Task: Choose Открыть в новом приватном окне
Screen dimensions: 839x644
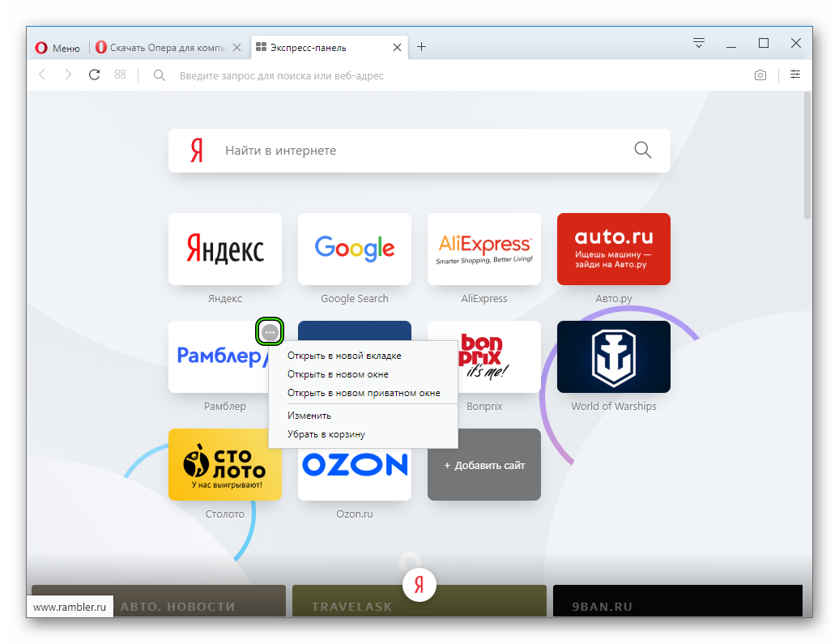Action: click(x=364, y=394)
